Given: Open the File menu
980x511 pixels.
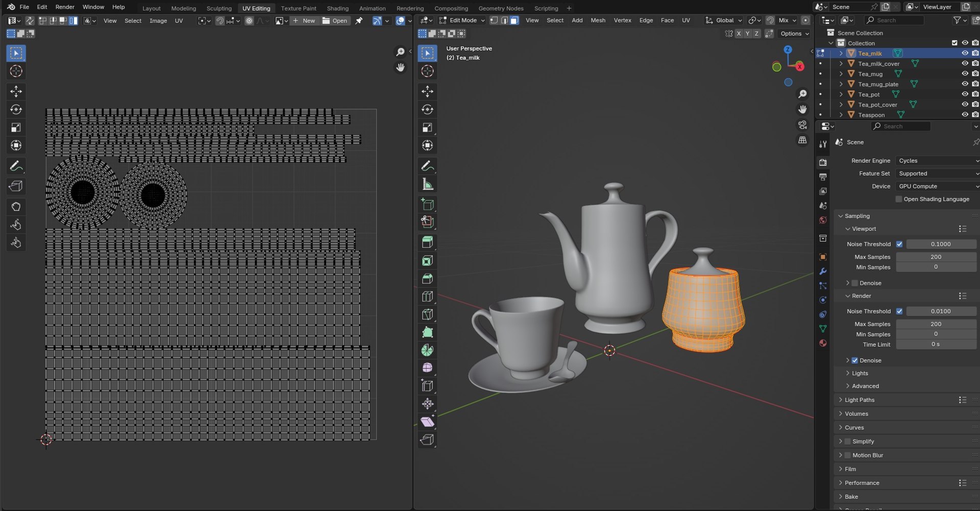Looking at the screenshot, I should [24, 7].
